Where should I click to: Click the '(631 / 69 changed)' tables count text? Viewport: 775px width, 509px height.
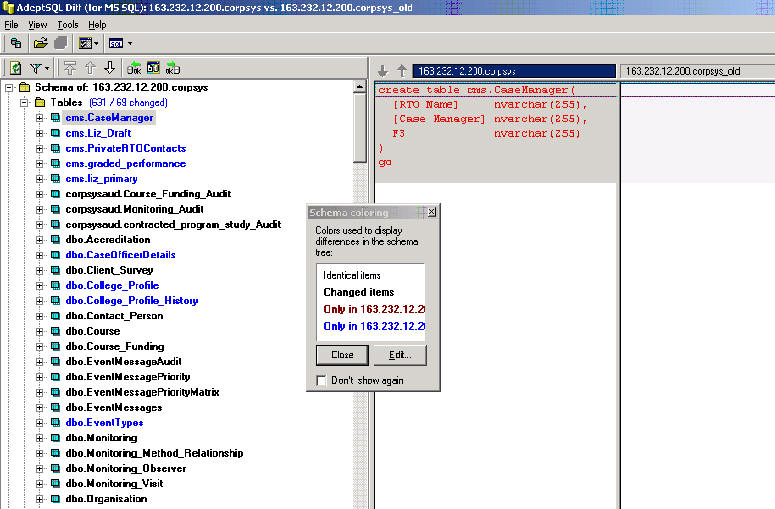[x=129, y=102]
